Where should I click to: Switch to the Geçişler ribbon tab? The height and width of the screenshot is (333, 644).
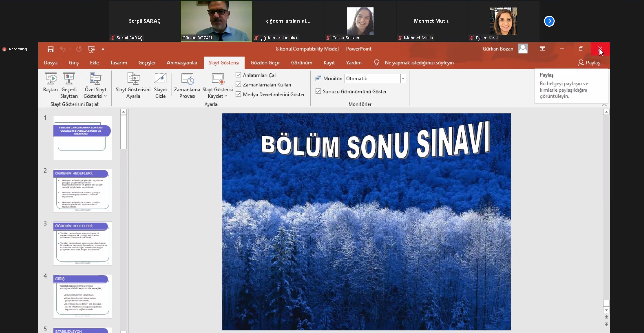[x=147, y=63]
